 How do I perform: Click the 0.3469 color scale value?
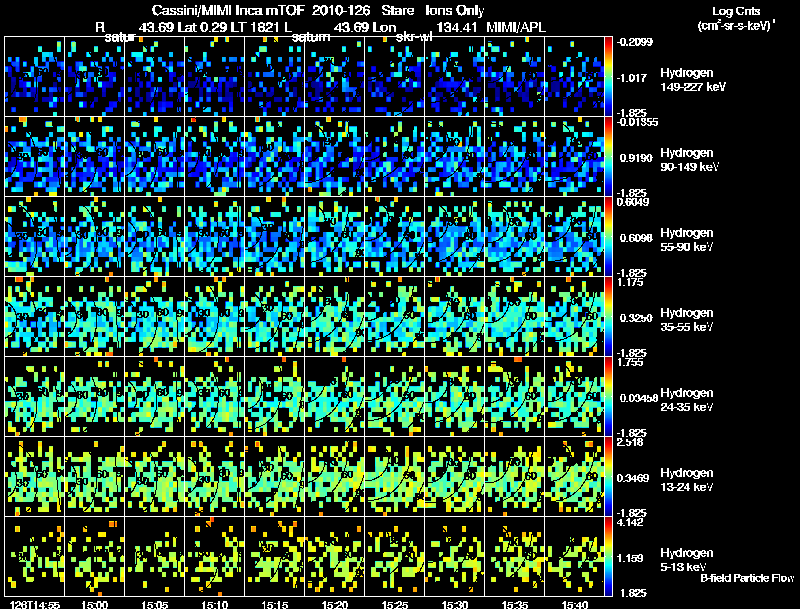point(634,478)
